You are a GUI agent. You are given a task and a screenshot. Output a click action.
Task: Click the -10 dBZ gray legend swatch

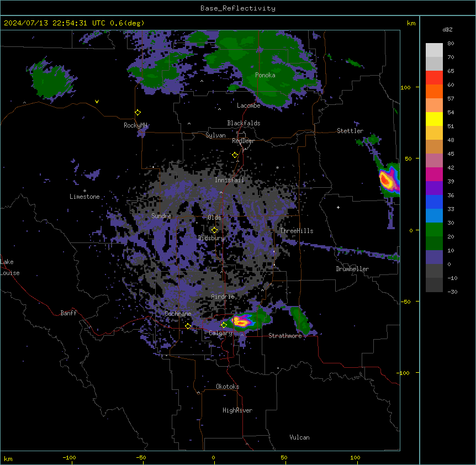tap(434, 271)
